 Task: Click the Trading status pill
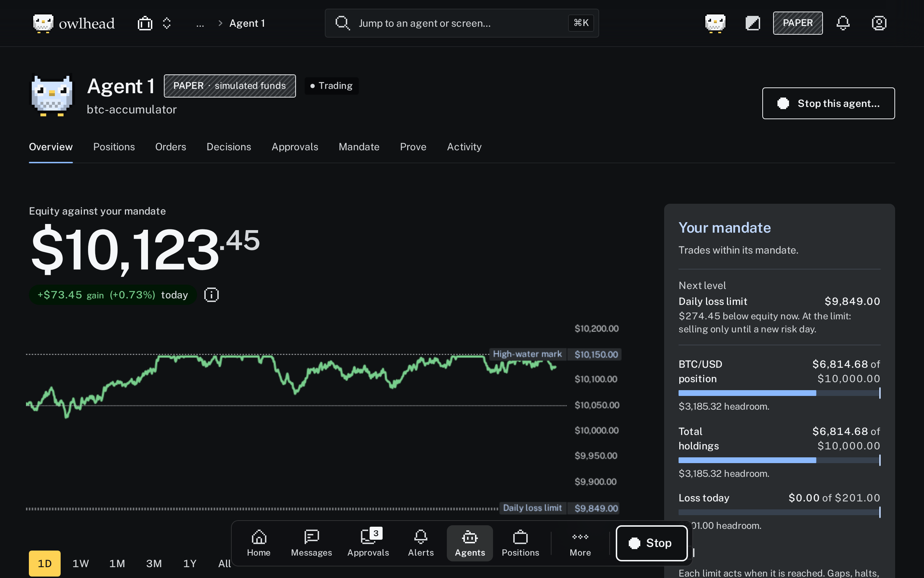click(331, 86)
